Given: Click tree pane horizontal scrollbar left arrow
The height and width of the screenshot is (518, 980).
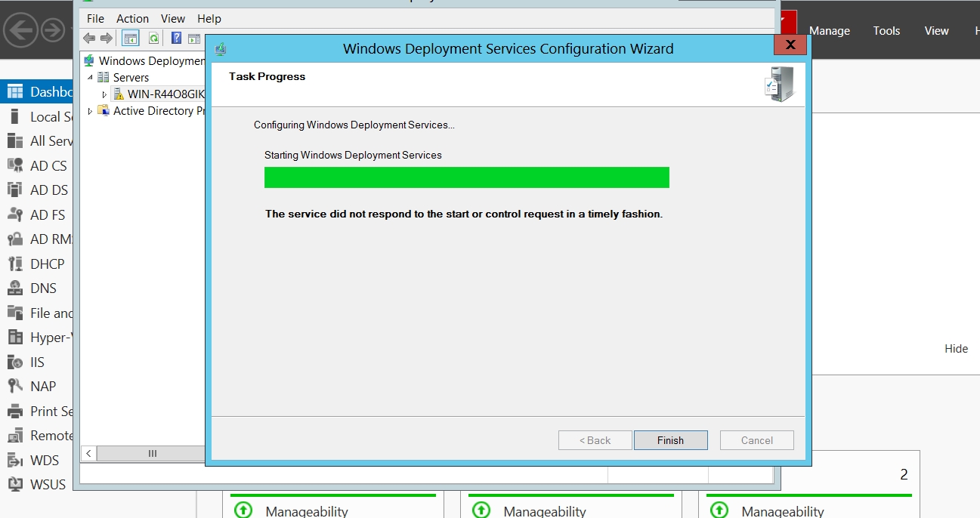Looking at the screenshot, I should tap(88, 453).
